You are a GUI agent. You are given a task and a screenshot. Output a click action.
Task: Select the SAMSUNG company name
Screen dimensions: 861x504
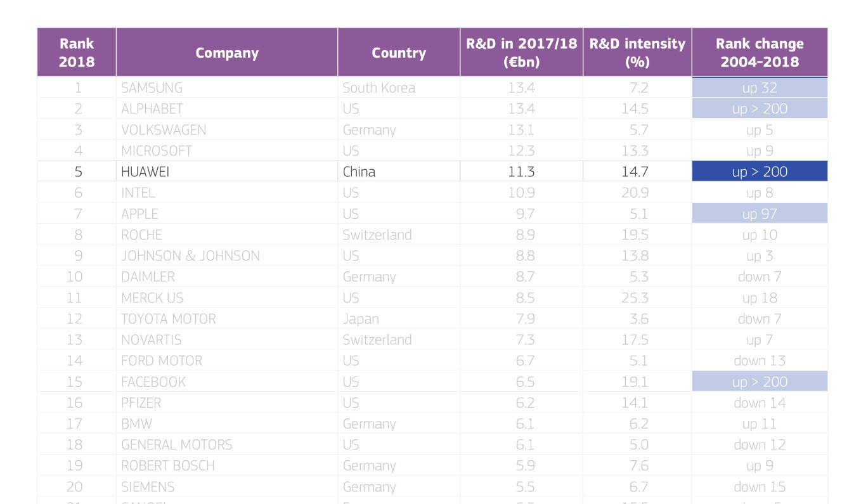(152, 87)
